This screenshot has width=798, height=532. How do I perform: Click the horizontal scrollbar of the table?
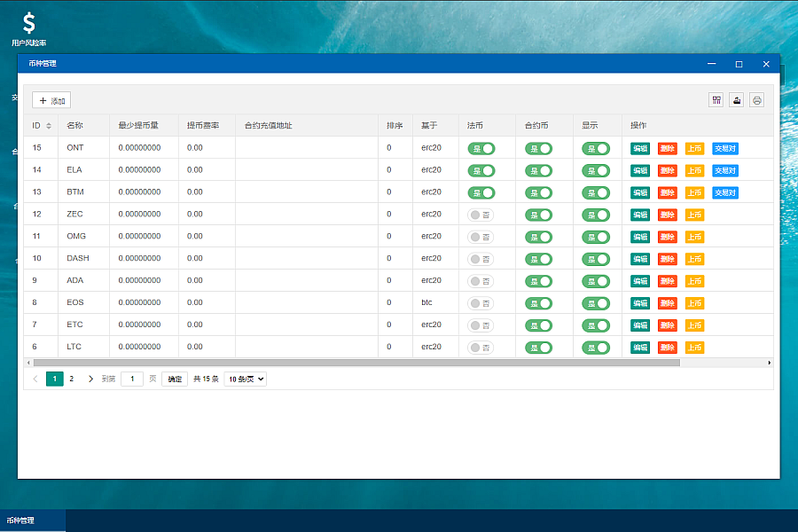coord(356,363)
